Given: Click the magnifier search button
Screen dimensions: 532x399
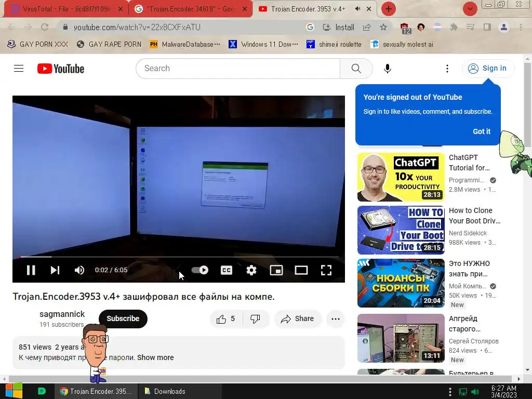Looking at the screenshot, I should (356, 69).
